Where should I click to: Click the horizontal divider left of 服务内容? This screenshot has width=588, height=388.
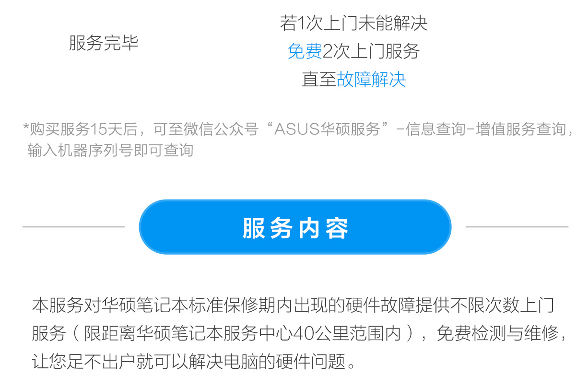73,227
